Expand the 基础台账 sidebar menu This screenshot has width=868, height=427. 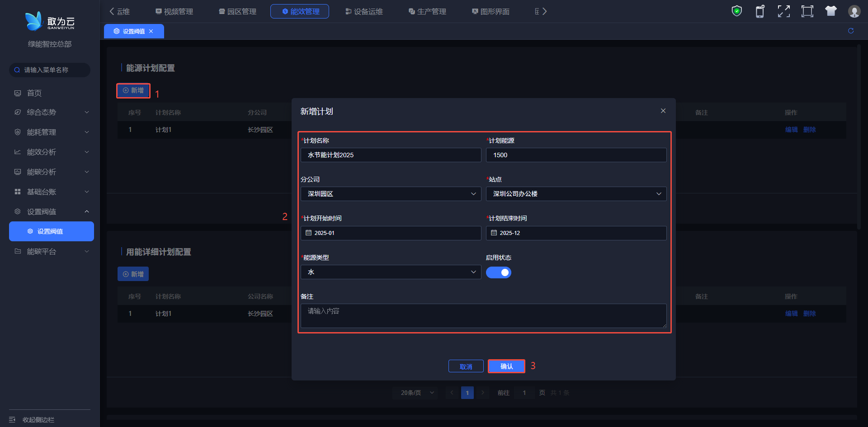52,192
